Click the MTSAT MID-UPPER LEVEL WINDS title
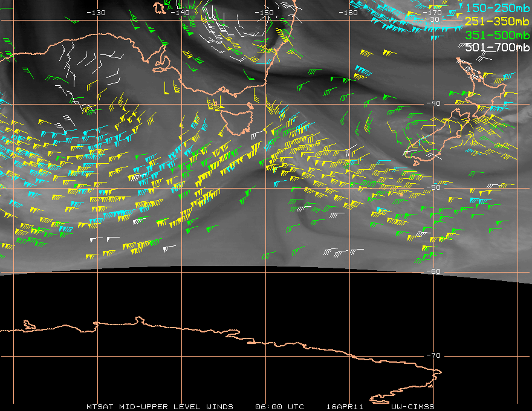Screen dimensions: 532x411 tap(160, 407)
